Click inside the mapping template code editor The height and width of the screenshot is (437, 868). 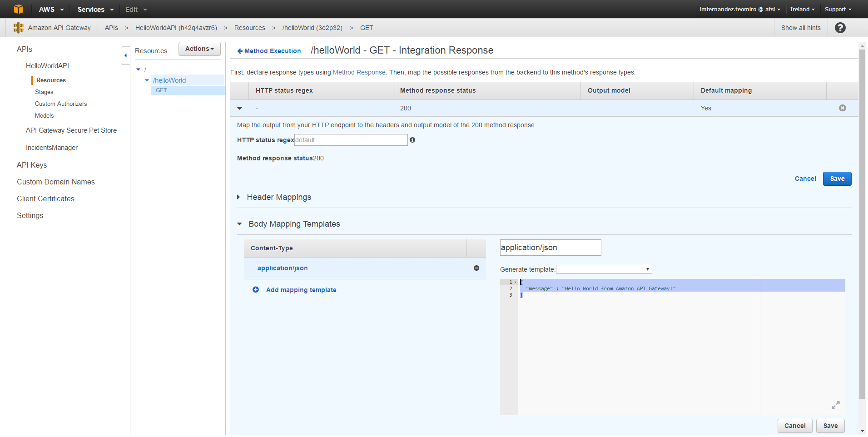coord(681,347)
